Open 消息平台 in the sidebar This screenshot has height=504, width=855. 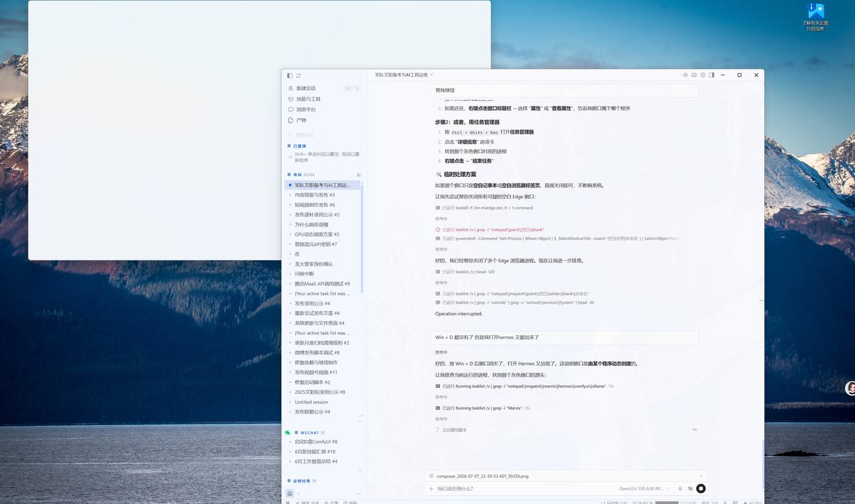click(x=324, y=109)
